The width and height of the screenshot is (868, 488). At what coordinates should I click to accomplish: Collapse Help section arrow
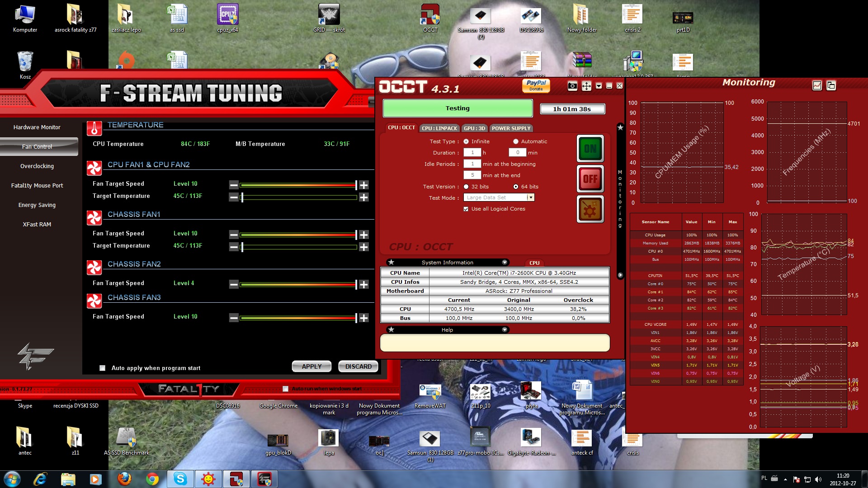505,330
